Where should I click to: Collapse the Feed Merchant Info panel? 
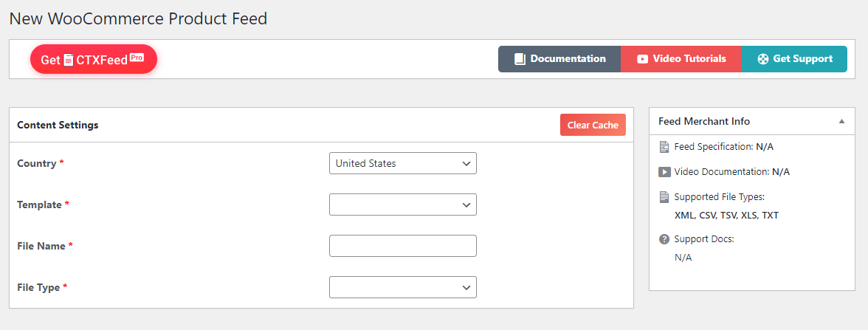point(841,121)
